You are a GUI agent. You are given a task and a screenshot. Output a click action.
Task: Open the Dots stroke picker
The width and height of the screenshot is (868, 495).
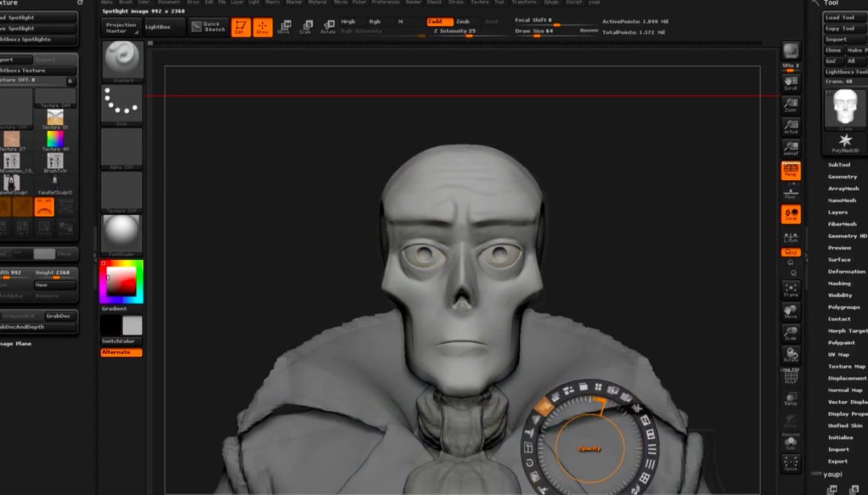tap(122, 105)
